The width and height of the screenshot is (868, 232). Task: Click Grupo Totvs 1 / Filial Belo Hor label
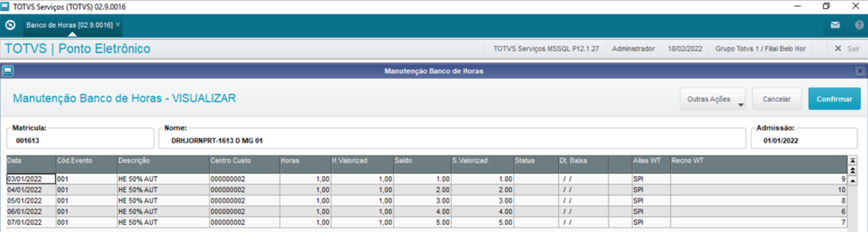(x=760, y=49)
